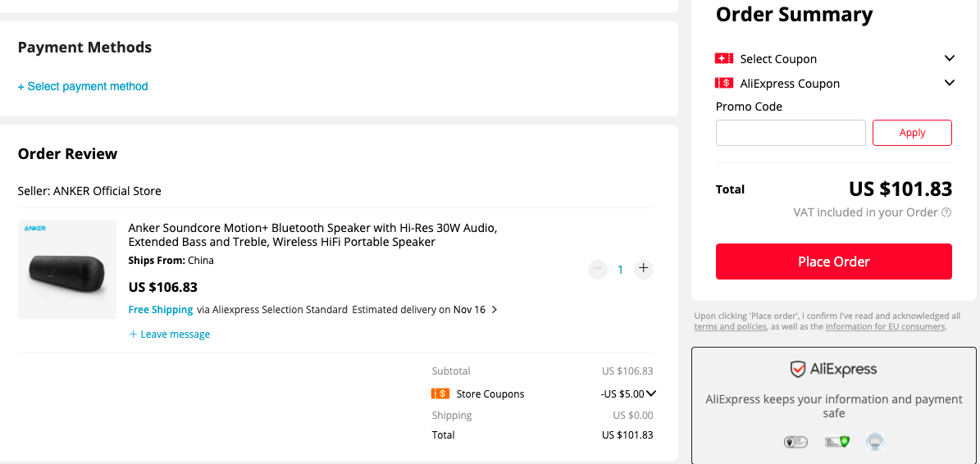The width and height of the screenshot is (980, 464).
Task: Increase quantity with the plus button
Action: click(643, 269)
